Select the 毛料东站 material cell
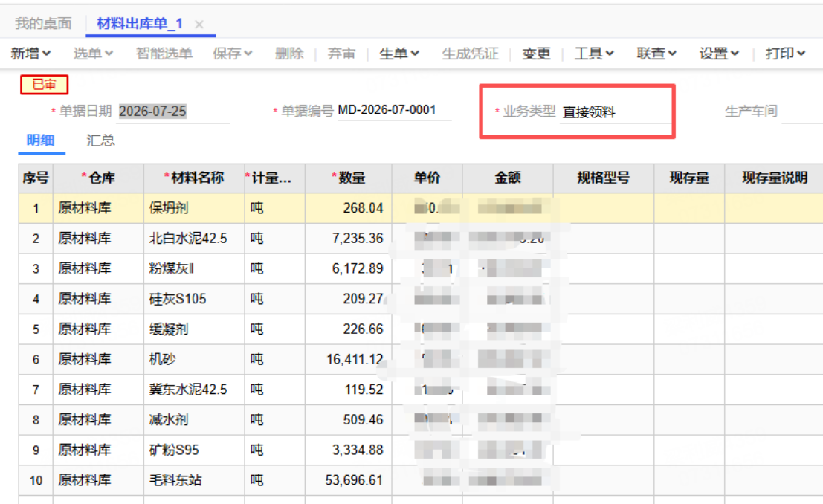This screenshot has height=504, width=823. click(194, 480)
